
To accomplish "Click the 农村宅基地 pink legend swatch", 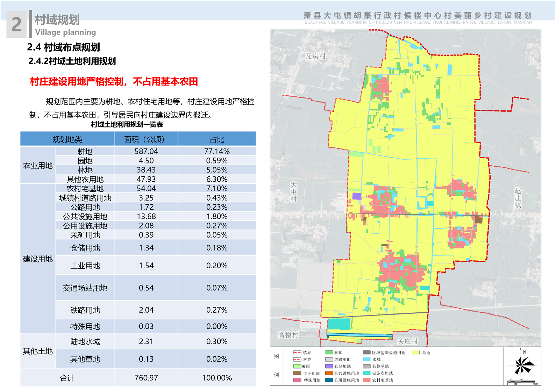I will pos(367,380).
